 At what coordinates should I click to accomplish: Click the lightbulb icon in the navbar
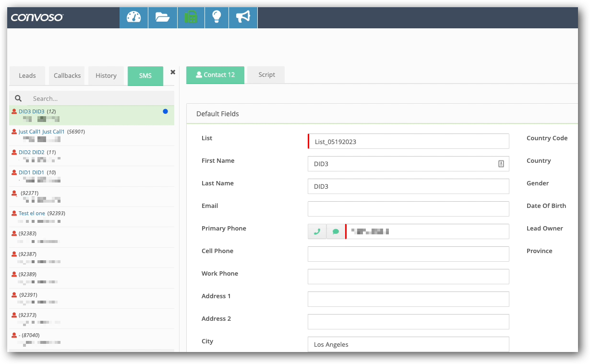tap(217, 17)
